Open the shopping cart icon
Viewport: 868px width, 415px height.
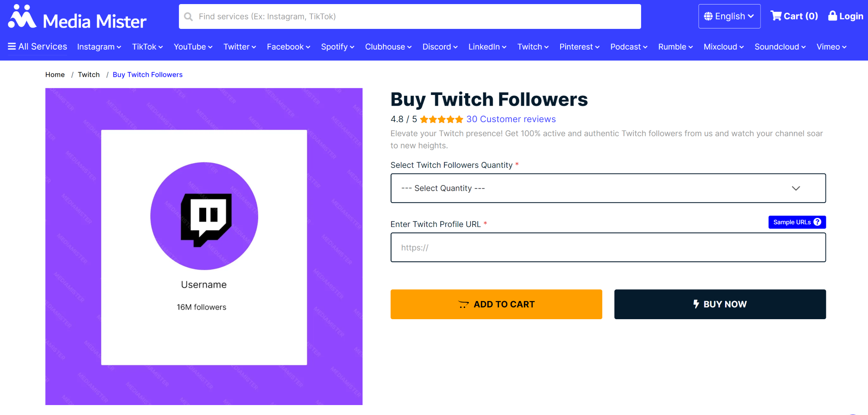point(776,16)
